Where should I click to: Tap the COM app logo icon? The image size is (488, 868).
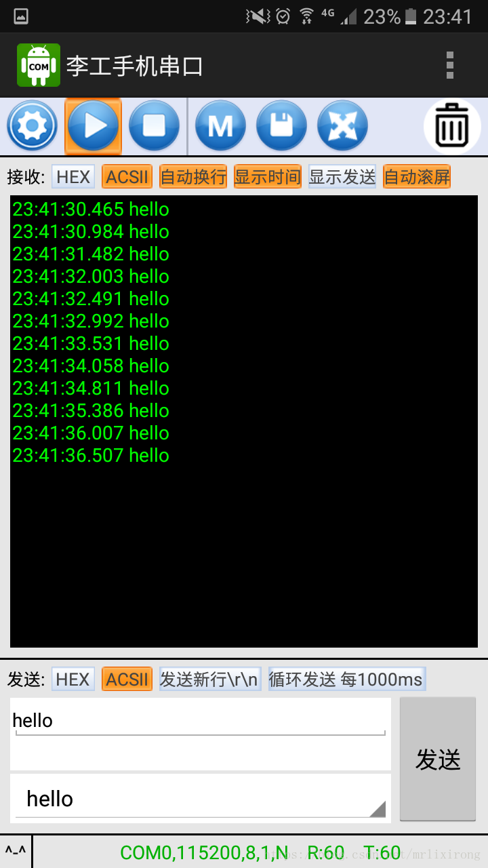[39, 65]
